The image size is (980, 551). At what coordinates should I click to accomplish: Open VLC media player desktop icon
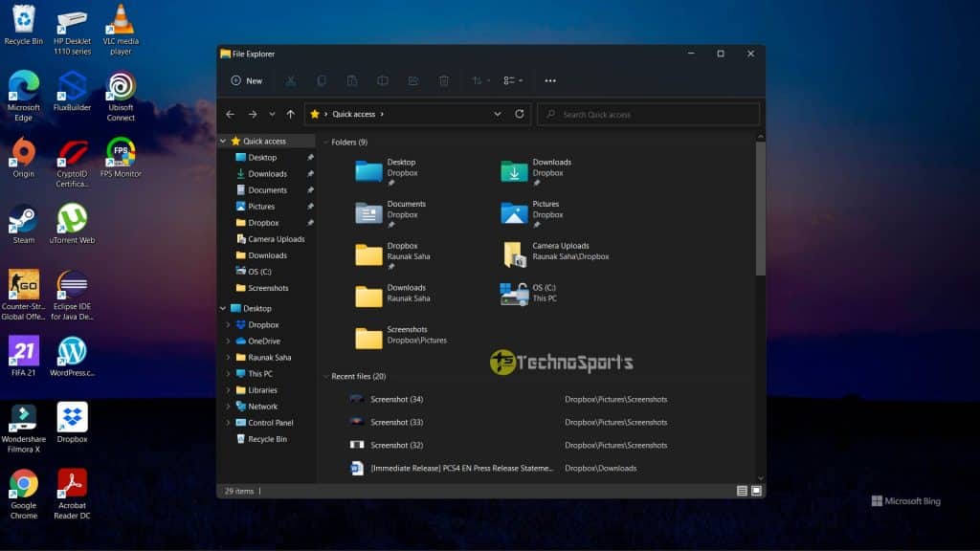(x=121, y=30)
